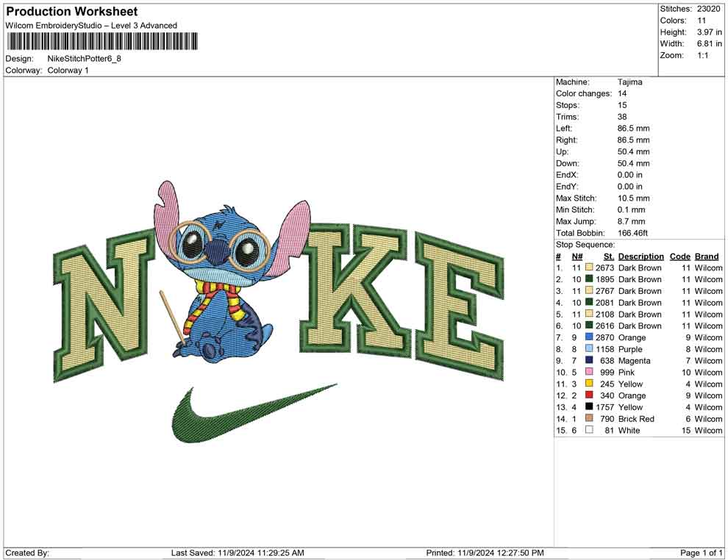Screen dimensions: 728x560
Task: Click the "Brand" column header
Action: click(707, 256)
